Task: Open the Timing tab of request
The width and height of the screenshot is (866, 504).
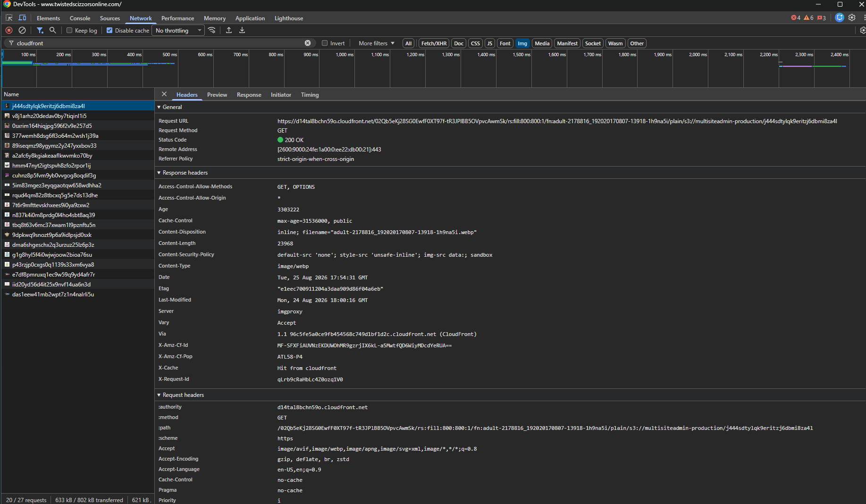Action: point(310,95)
